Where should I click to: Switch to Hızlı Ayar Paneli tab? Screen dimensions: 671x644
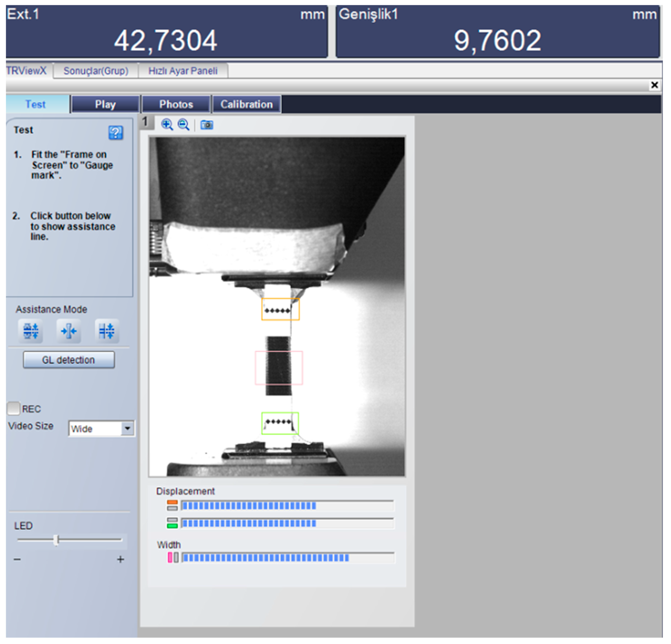click(183, 71)
